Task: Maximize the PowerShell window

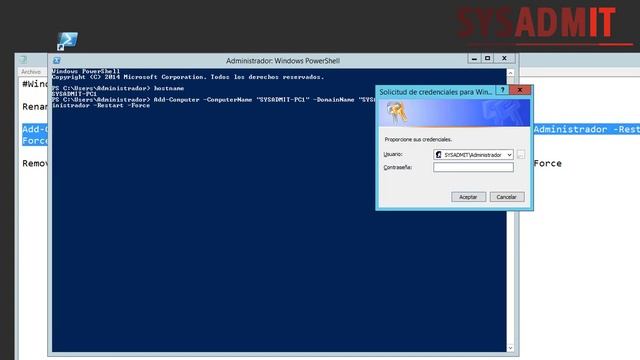Action: coord(487,58)
